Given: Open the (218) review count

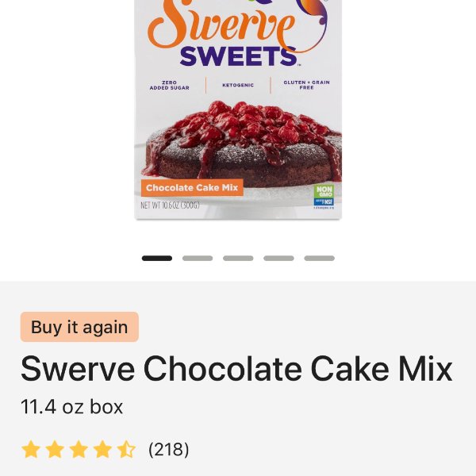Looking at the screenshot, I should tap(168, 449).
